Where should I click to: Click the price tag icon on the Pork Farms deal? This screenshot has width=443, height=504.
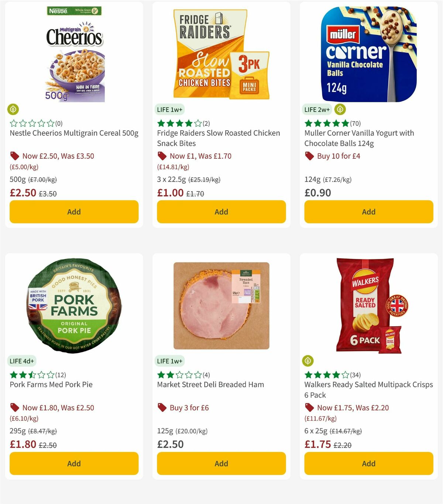[15, 407]
